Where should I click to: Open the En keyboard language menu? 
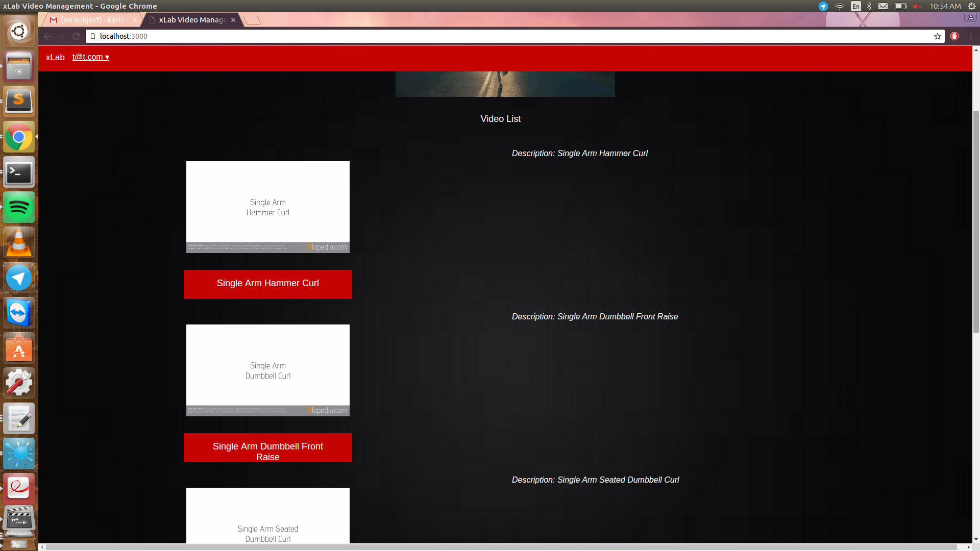tap(855, 6)
